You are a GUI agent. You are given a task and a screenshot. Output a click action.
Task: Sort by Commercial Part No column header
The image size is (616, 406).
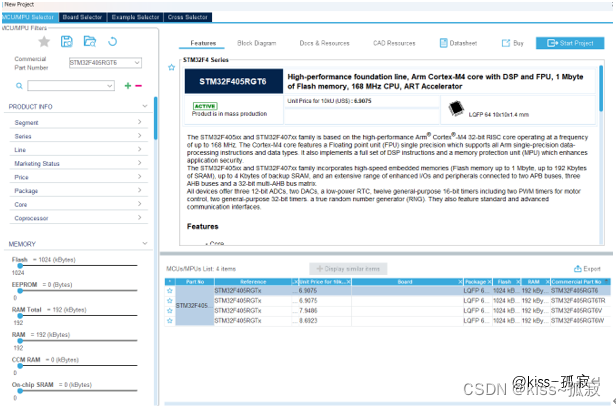pos(580,282)
